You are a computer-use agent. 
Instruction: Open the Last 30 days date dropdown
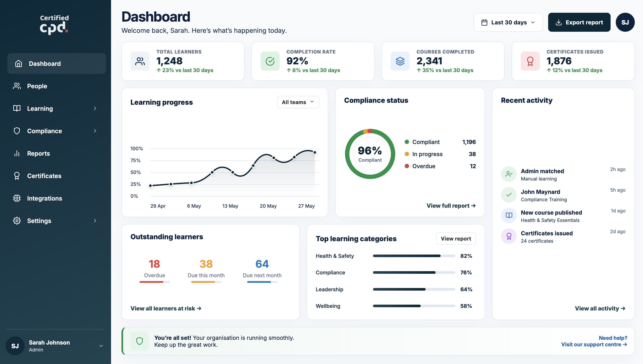(508, 22)
